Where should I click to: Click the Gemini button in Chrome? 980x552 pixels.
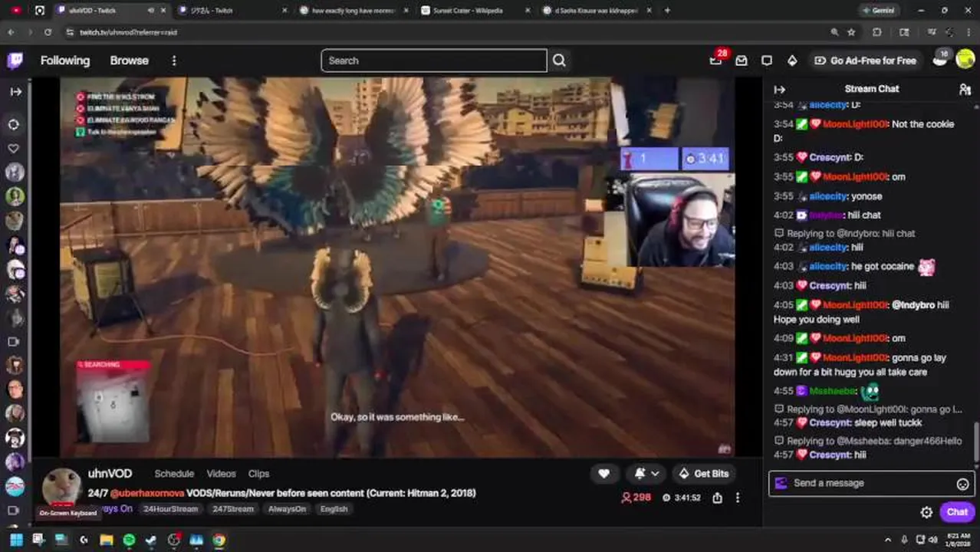(878, 11)
